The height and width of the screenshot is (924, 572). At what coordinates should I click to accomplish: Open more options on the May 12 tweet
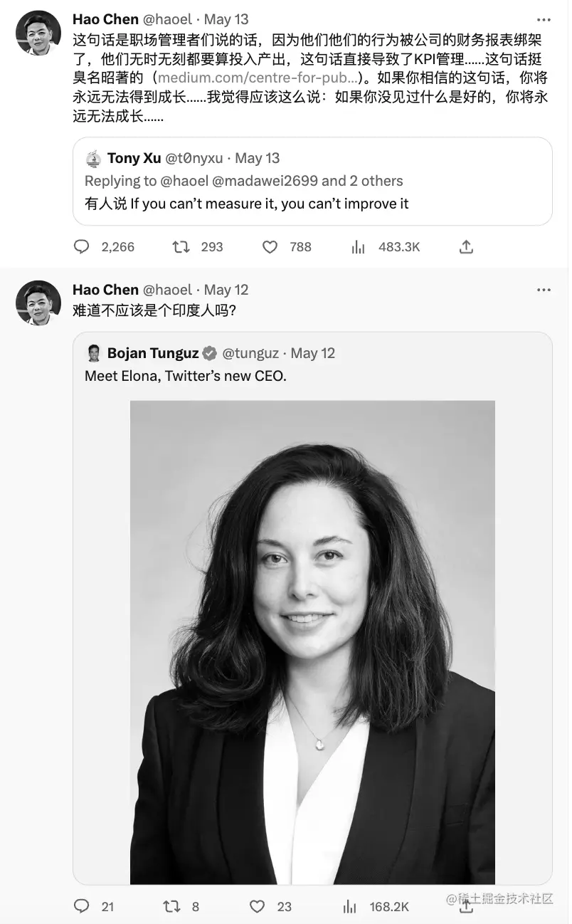point(544,289)
